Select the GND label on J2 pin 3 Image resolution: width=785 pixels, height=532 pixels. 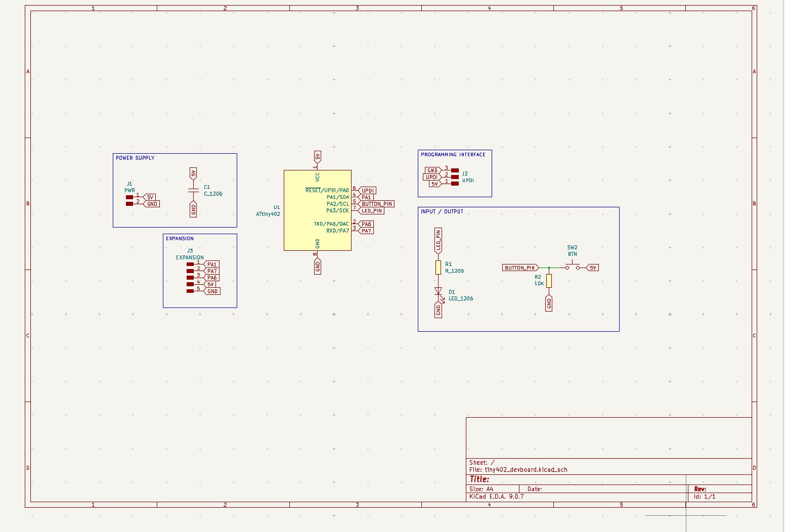[432, 170]
